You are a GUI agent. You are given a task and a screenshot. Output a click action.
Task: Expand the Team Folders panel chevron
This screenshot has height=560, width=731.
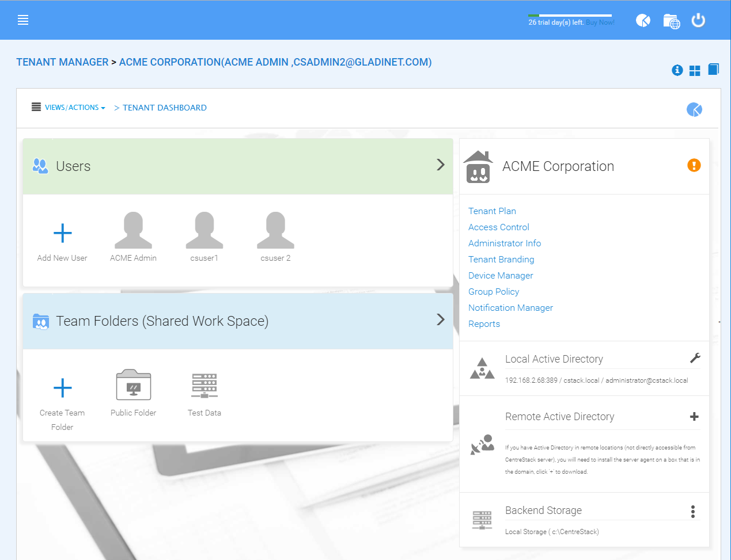point(441,319)
